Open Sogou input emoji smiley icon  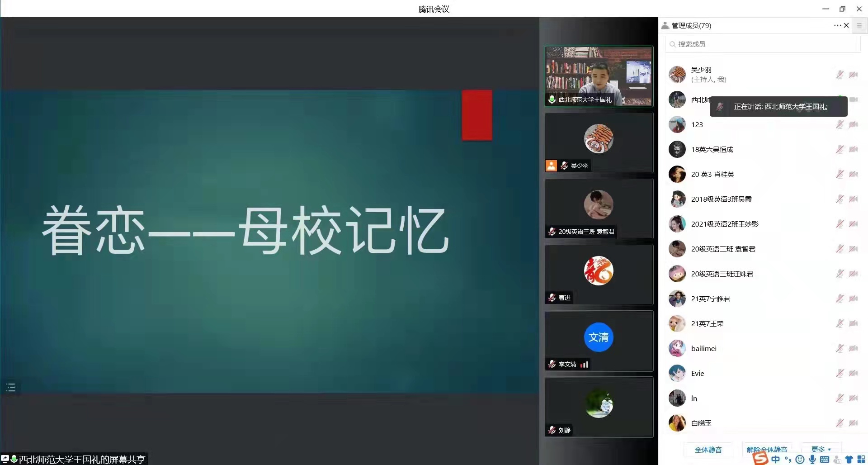(800, 460)
